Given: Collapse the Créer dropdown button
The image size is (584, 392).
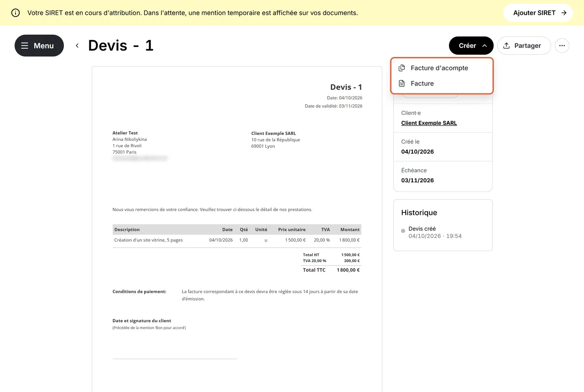Looking at the screenshot, I should [471, 46].
